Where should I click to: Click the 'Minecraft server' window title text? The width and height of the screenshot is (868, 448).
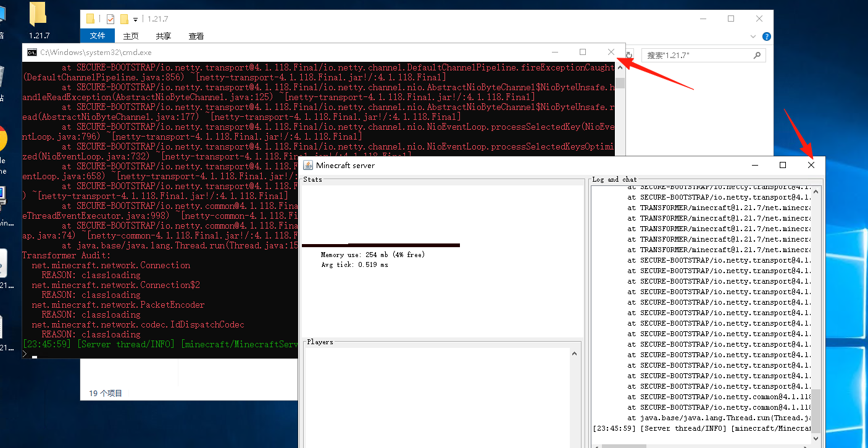[345, 165]
